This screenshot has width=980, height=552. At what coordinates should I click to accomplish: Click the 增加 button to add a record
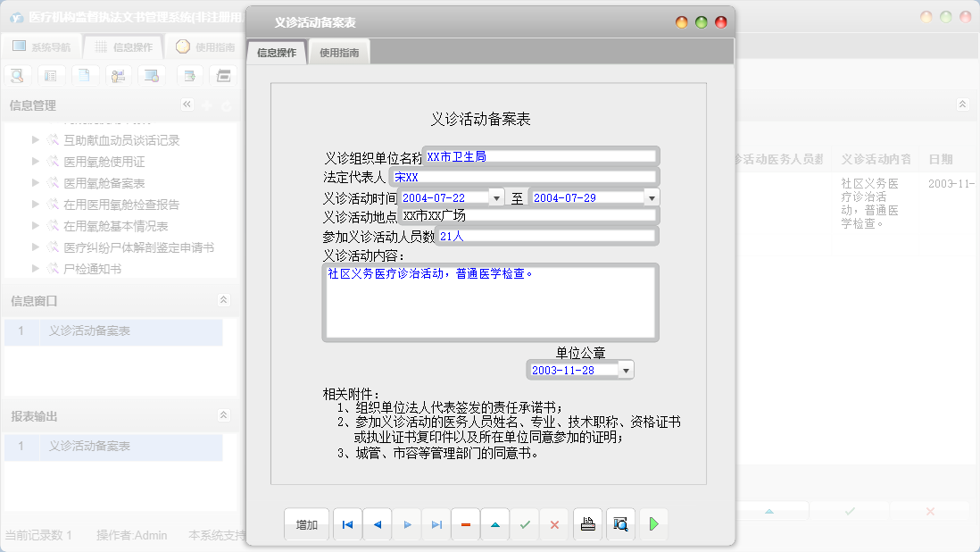[x=306, y=524]
